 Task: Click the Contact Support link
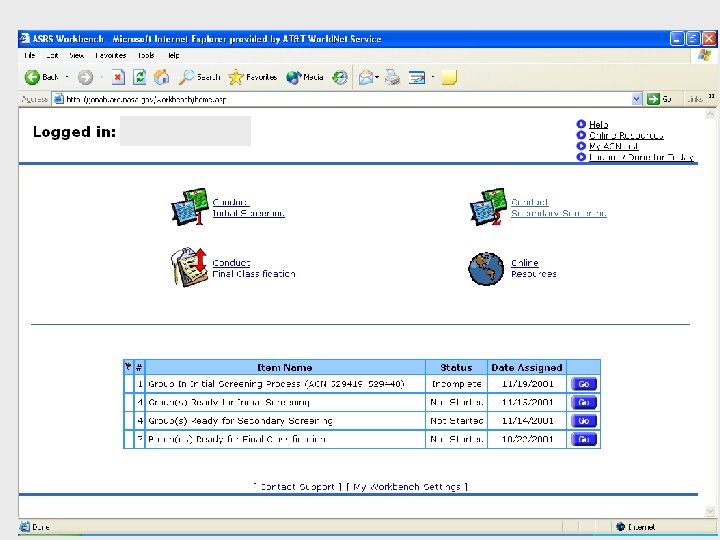pos(297,487)
